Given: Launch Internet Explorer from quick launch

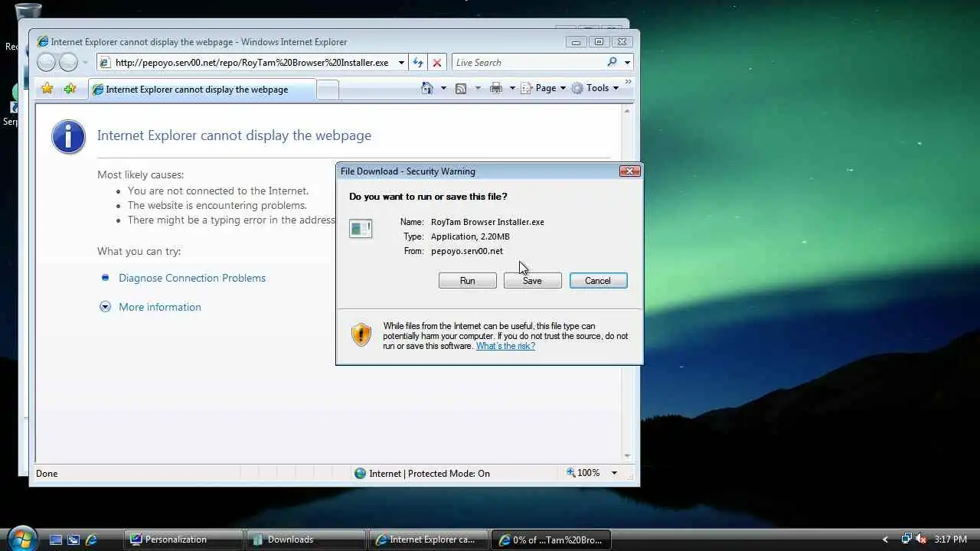Looking at the screenshot, I should point(91,540).
